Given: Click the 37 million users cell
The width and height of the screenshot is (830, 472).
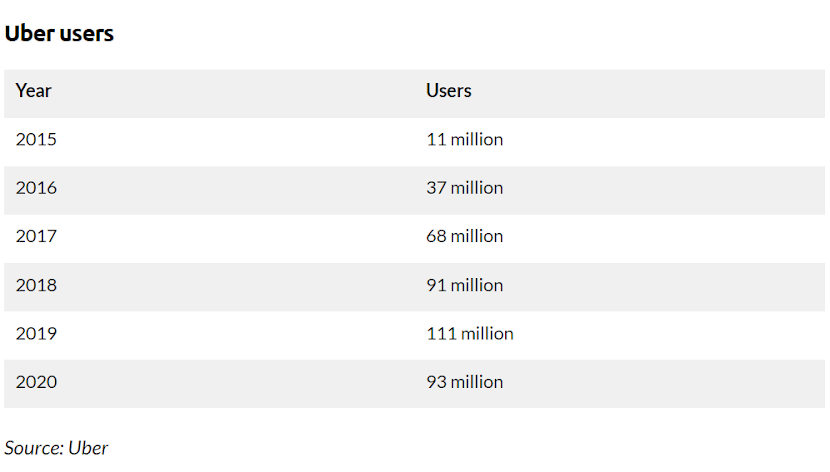Looking at the screenshot, I should [464, 188].
